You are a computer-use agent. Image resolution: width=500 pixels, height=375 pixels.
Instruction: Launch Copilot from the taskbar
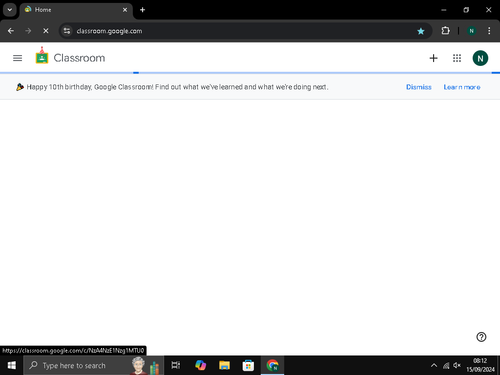click(200, 365)
